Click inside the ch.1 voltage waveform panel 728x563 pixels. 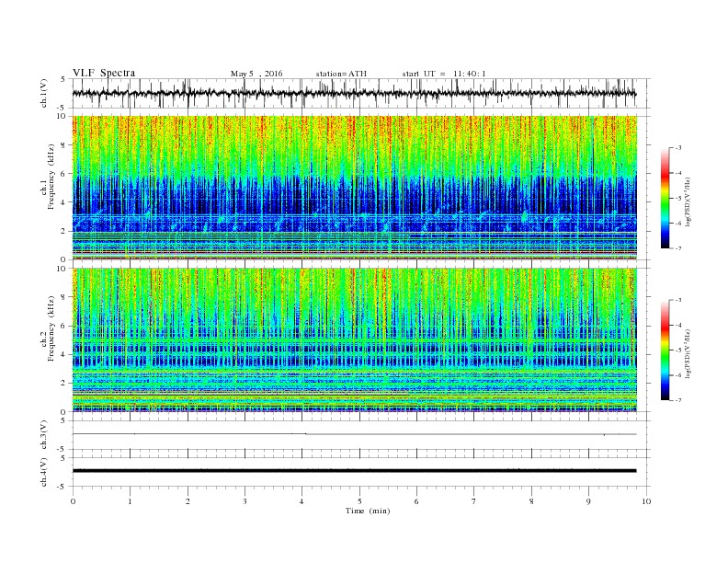[360, 93]
